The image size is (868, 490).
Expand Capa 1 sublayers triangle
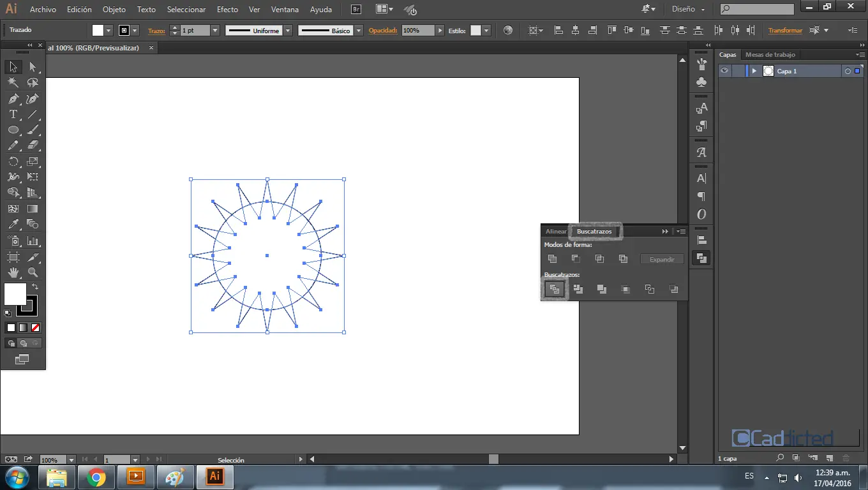coord(754,71)
